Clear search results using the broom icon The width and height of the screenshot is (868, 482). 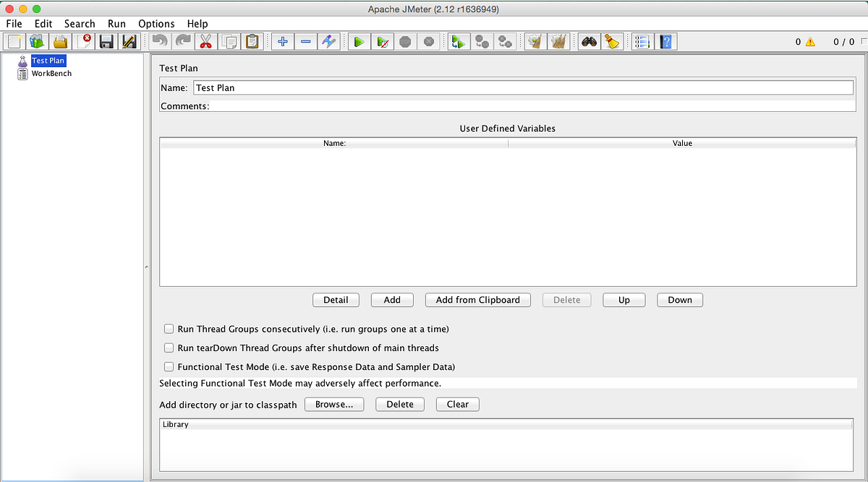pos(612,41)
